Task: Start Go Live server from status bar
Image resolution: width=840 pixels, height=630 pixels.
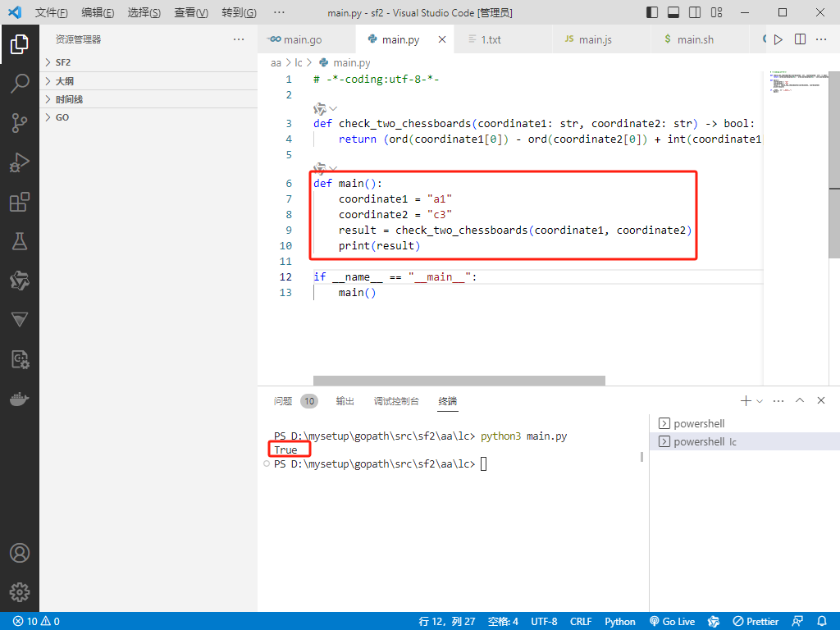Action: (673, 622)
